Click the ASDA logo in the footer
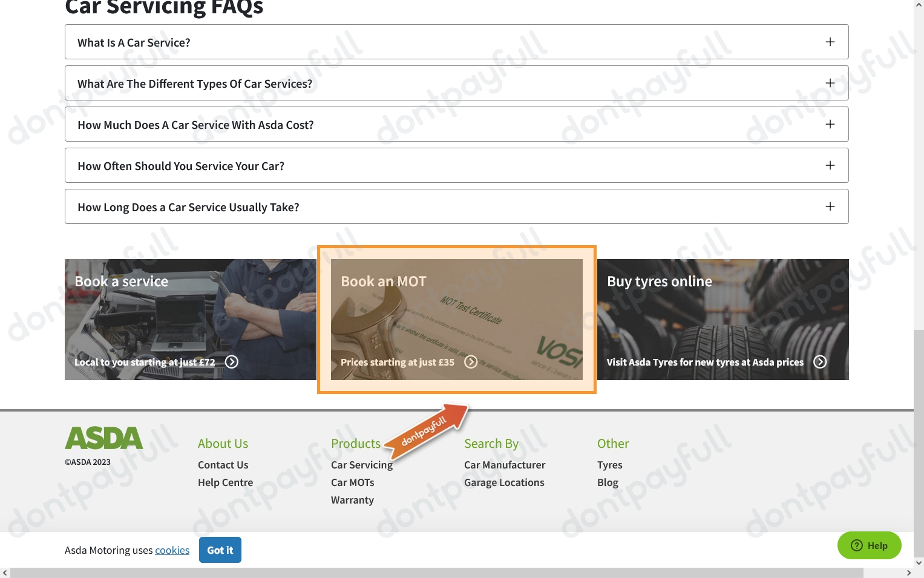Viewport: 924px width, 578px height. (103, 438)
